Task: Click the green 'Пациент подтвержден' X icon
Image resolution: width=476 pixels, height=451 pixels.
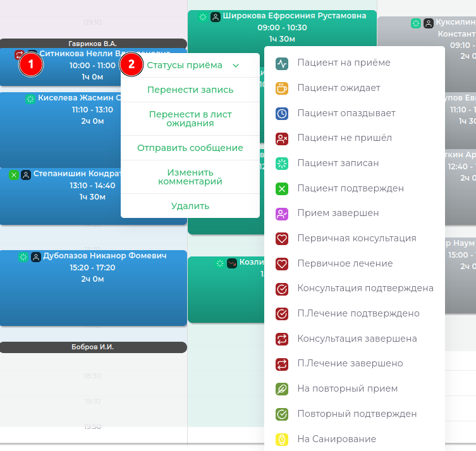Action: point(282,188)
